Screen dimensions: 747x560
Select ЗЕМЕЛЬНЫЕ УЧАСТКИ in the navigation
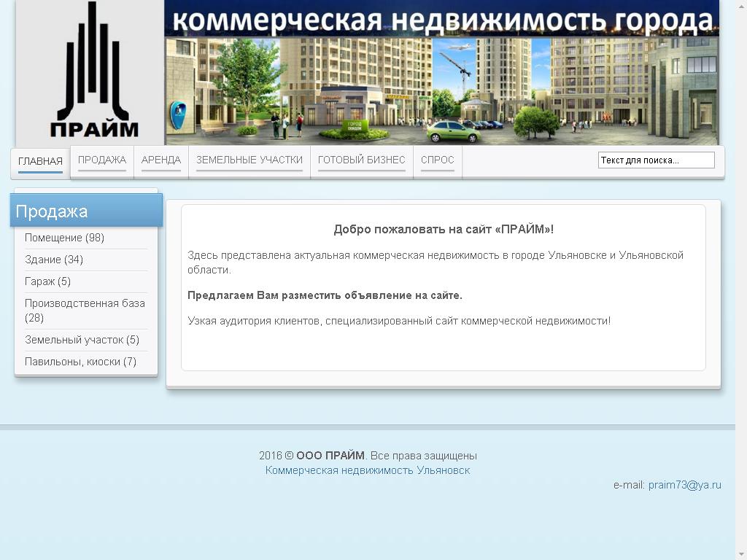249,159
